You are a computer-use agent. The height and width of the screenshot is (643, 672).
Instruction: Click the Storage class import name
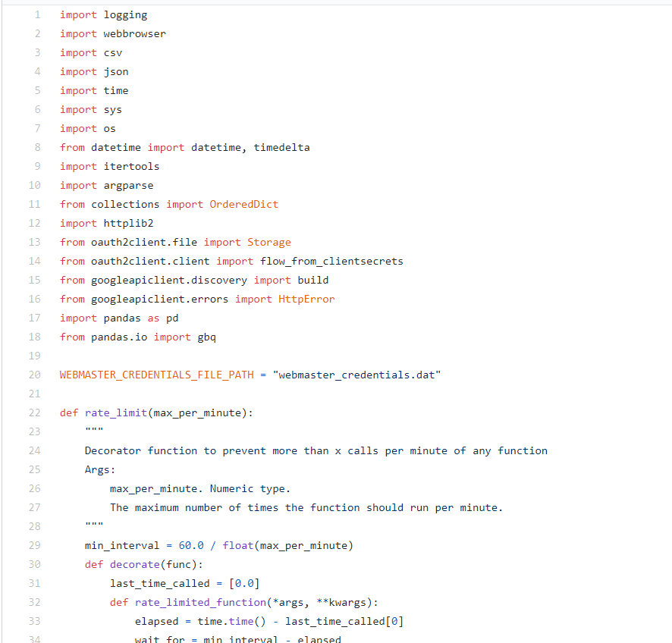(268, 242)
